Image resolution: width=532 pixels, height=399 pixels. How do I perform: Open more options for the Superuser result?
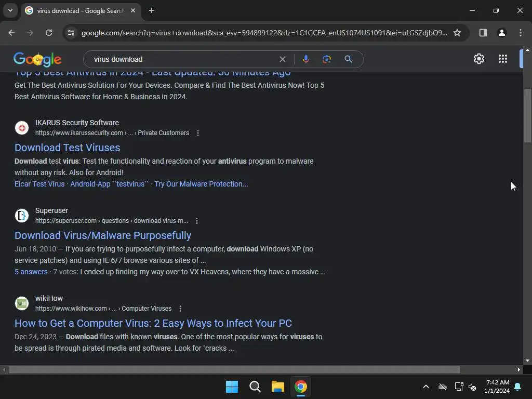(x=197, y=221)
